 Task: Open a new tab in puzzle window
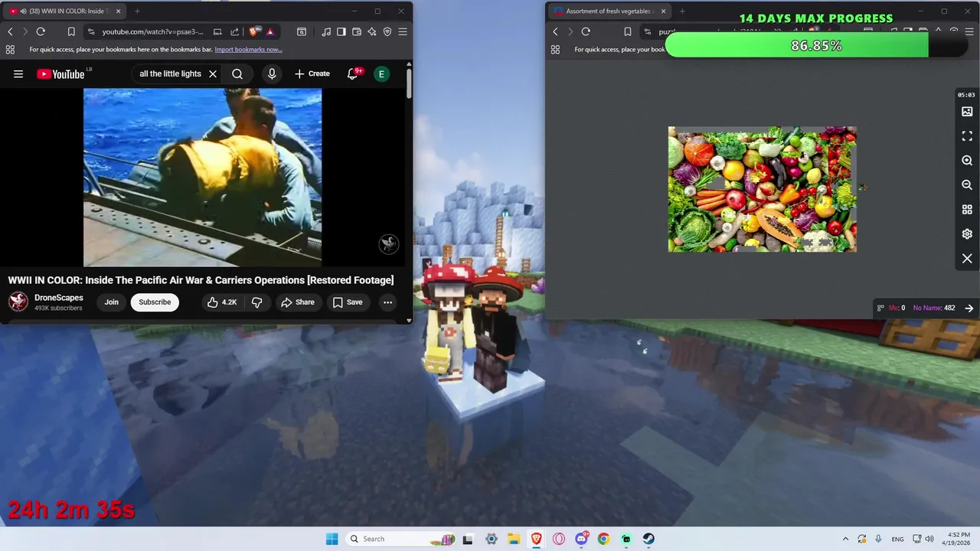pyautogui.click(x=682, y=11)
